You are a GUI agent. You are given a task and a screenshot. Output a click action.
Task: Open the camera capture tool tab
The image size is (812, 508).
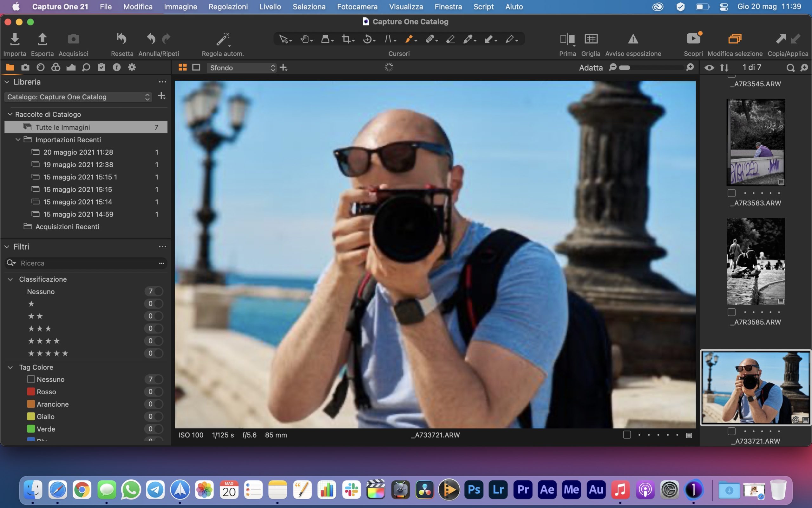click(x=25, y=67)
